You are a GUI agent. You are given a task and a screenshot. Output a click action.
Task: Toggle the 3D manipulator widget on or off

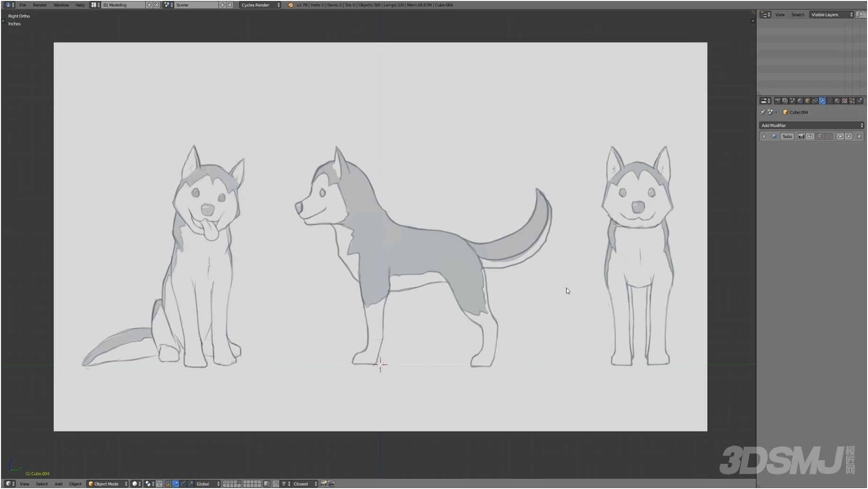tap(168, 484)
